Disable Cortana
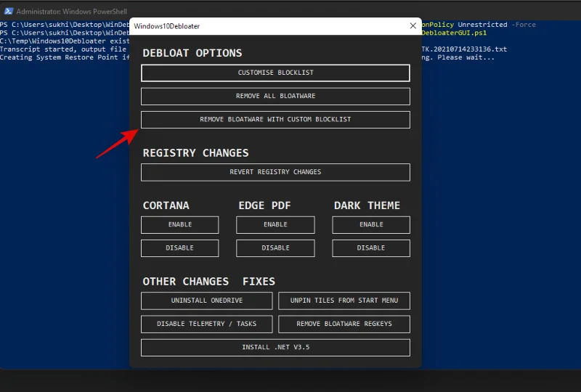 coord(179,248)
